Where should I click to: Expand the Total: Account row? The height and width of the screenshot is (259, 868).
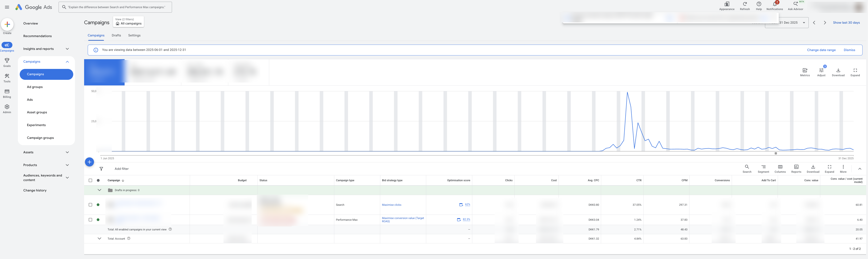point(99,238)
